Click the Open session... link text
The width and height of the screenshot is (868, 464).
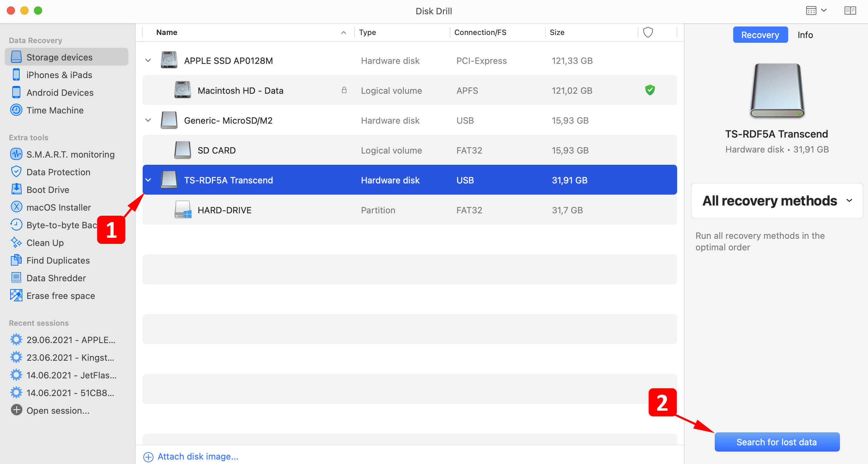point(58,410)
